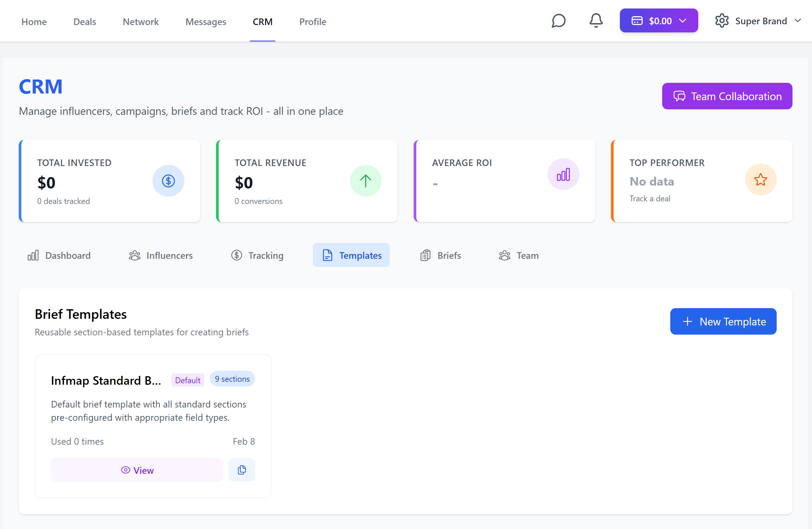This screenshot has width=812, height=529.
Task: Click the 'Track a deal' text
Action: (650, 198)
